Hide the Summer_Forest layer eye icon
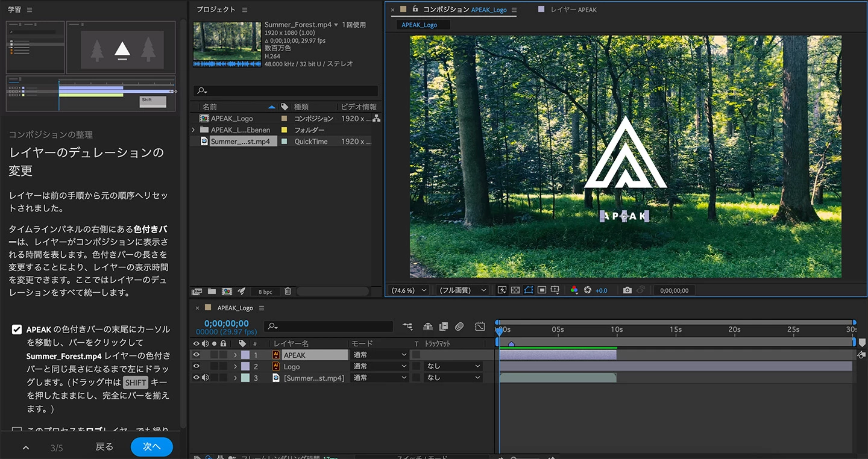This screenshot has height=459, width=868. 196,378
